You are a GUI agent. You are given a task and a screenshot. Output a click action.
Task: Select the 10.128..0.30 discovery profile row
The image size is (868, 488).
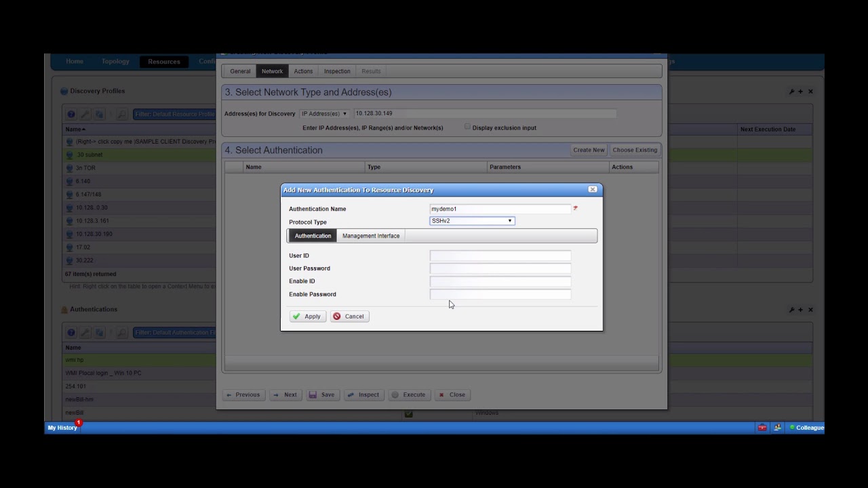coord(140,207)
